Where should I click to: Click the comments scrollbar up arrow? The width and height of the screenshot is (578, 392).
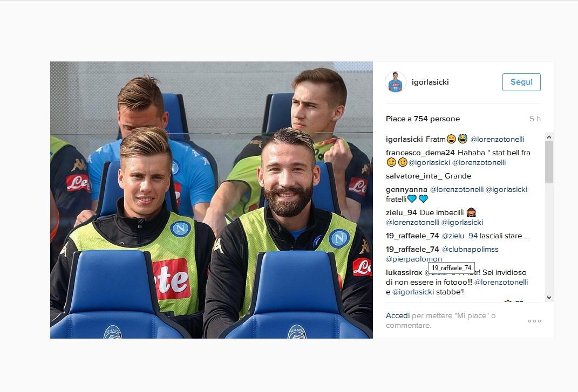pyautogui.click(x=549, y=137)
